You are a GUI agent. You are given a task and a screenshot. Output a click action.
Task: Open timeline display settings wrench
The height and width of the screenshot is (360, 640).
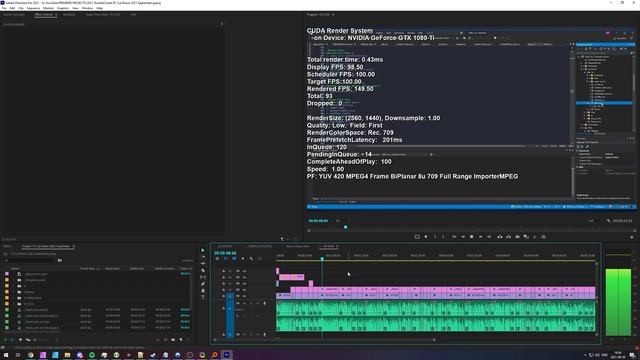[x=251, y=259]
